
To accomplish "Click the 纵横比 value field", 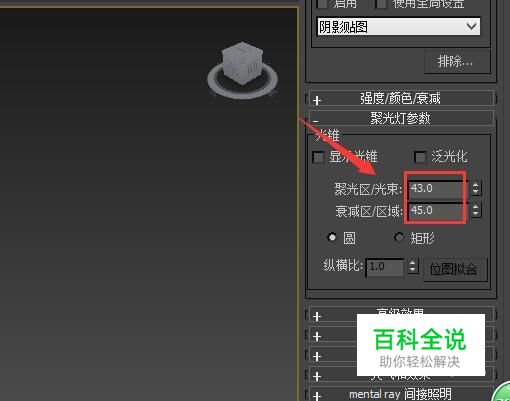I will click(x=385, y=267).
